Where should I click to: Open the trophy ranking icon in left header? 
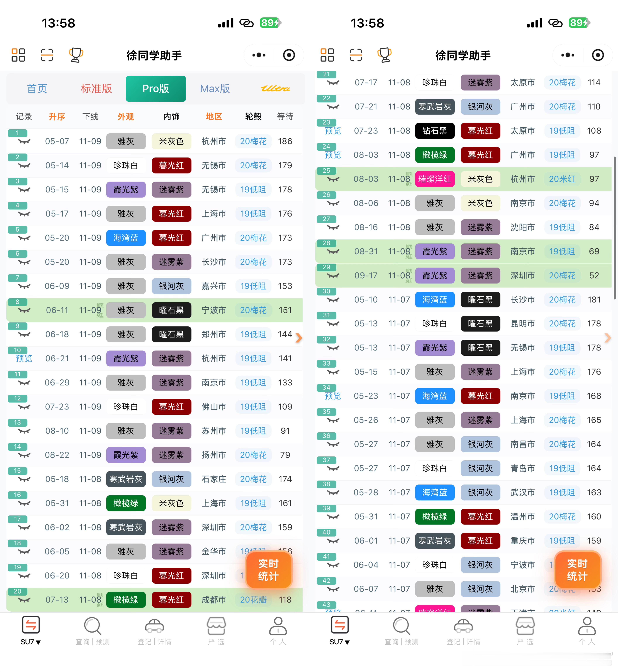76,55
